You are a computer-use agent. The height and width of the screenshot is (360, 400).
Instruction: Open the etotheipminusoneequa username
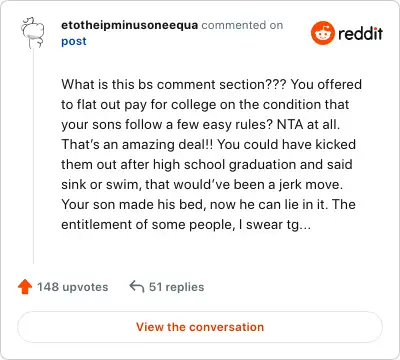click(129, 25)
